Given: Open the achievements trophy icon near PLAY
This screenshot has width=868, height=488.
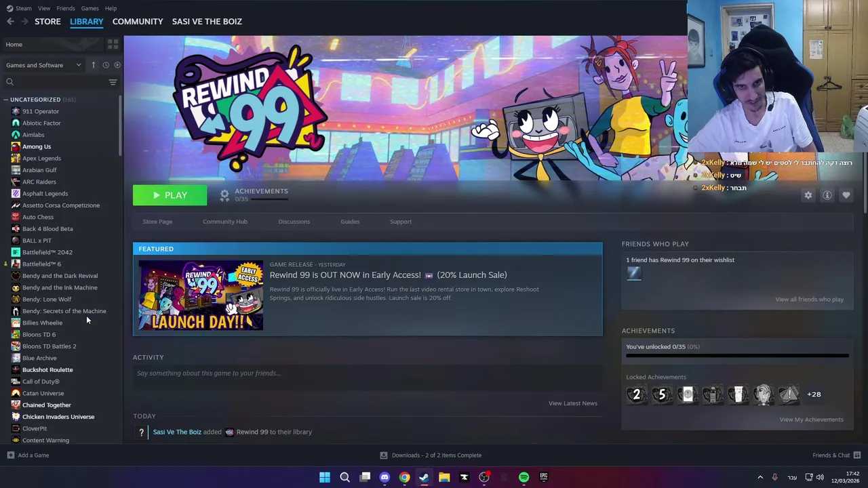Looking at the screenshot, I should 224,195.
